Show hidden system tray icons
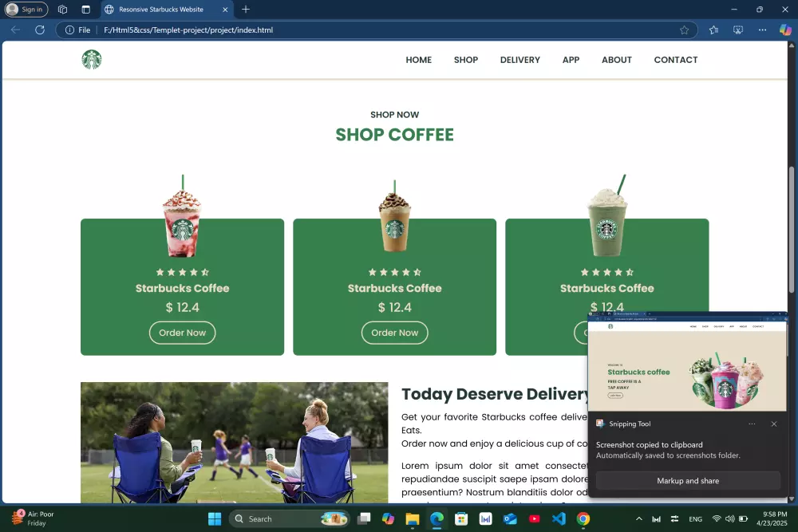The height and width of the screenshot is (532, 798). pos(638,518)
